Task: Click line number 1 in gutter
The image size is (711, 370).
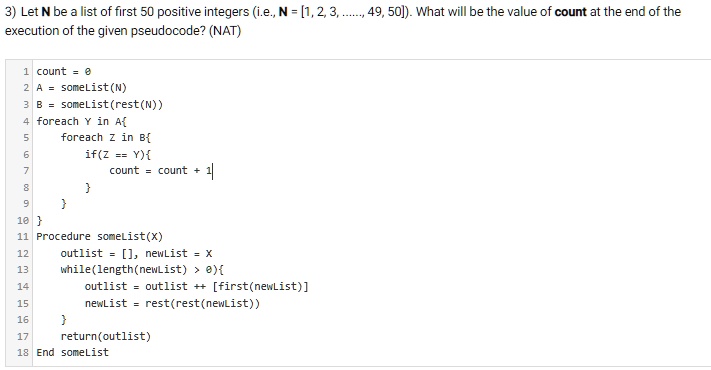Action: click(26, 72)
